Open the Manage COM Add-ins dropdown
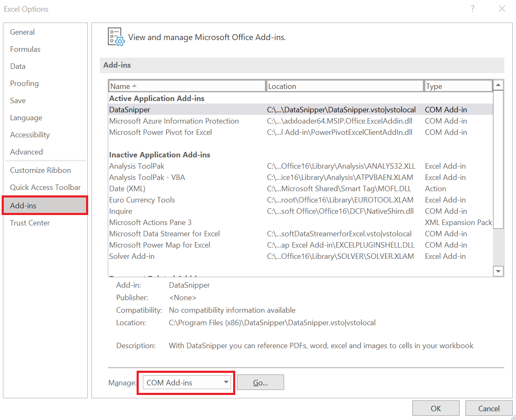The width and height of the screenshot is (516, 420). 187,382
